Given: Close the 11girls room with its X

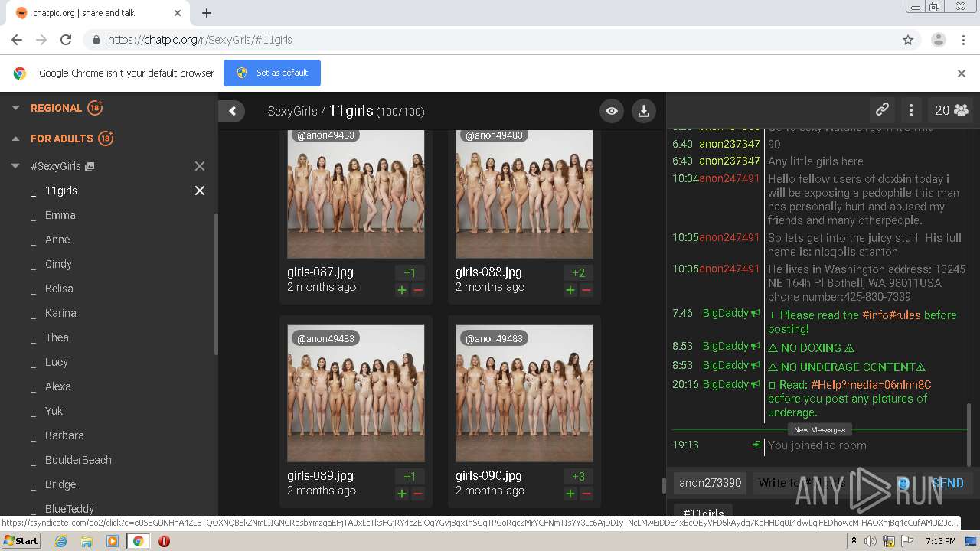Looking at the screenshot, I should [x=200, y=191].
